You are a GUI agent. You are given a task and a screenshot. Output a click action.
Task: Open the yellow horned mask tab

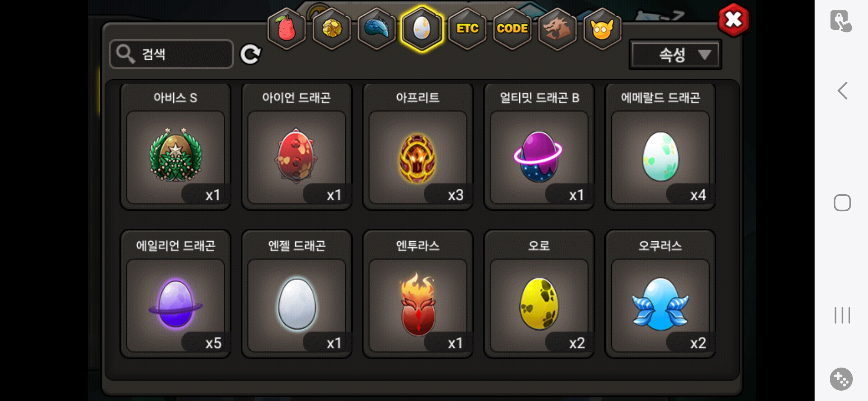[x=602, y=29]
